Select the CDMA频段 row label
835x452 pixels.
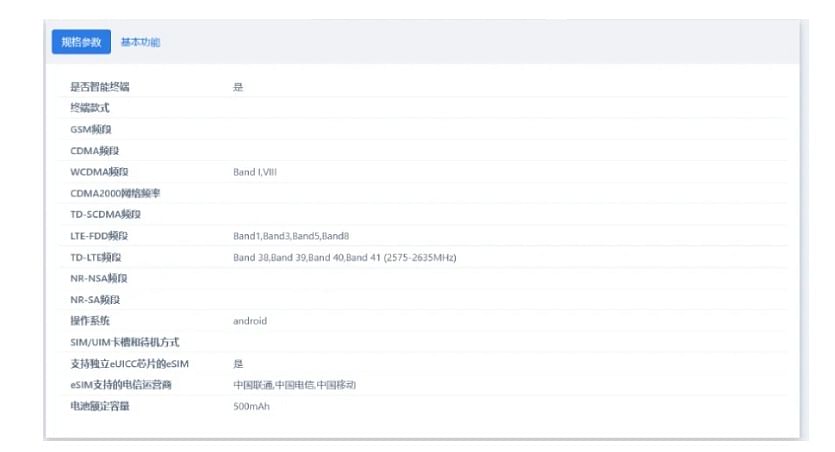(x=95, y=151)
